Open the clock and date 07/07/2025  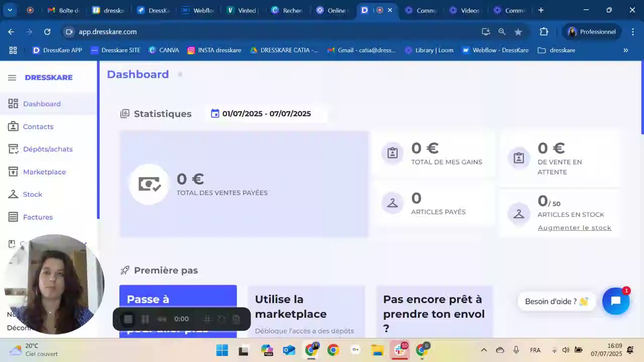point(606,350)
